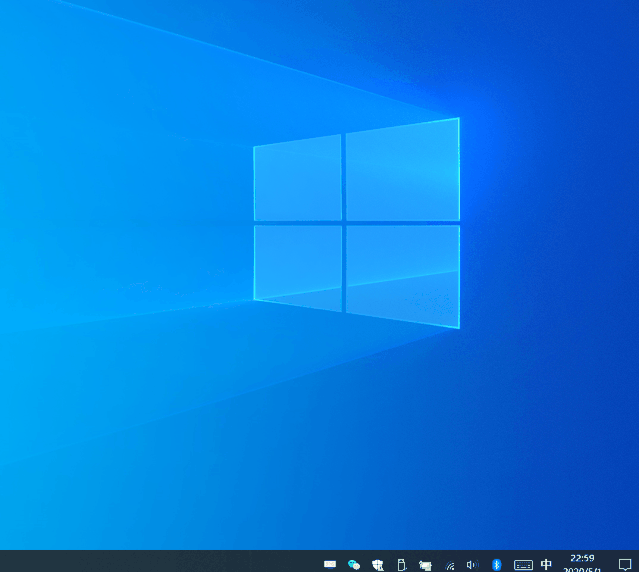
Task: Click the white rectangular tray icon left of WeChat
Action: pyautogui.click(x=330, y=564)
